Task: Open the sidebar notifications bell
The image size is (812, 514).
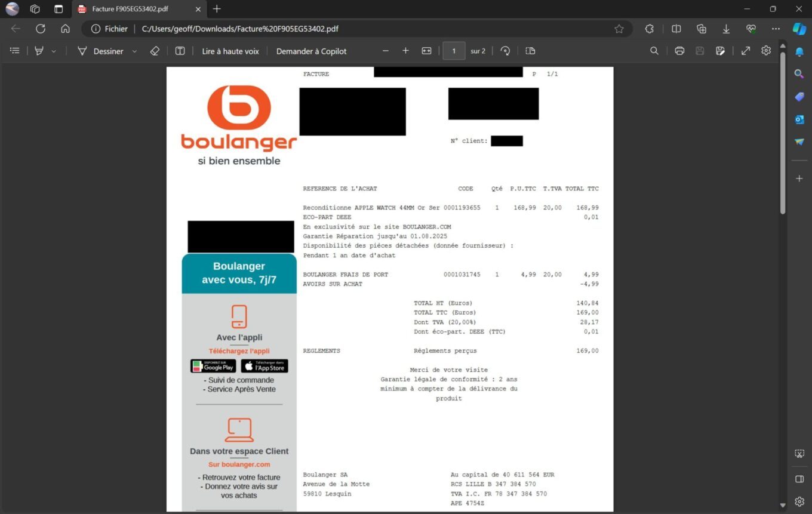Action: point(799,52)
